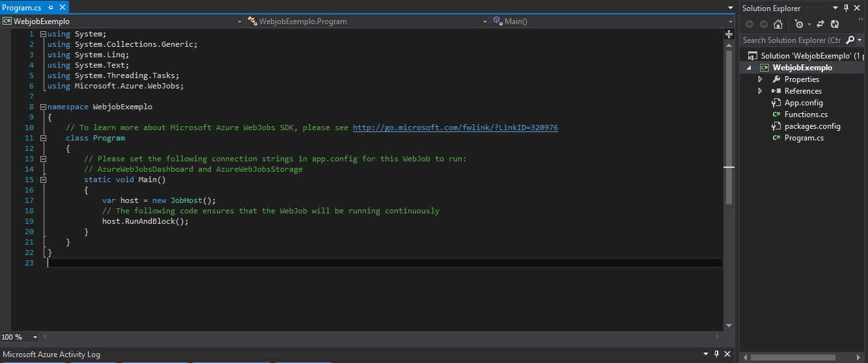Open the active files list dropdown arrow
This screenshot has height=363, width=868.
click(x=729, y=8)
